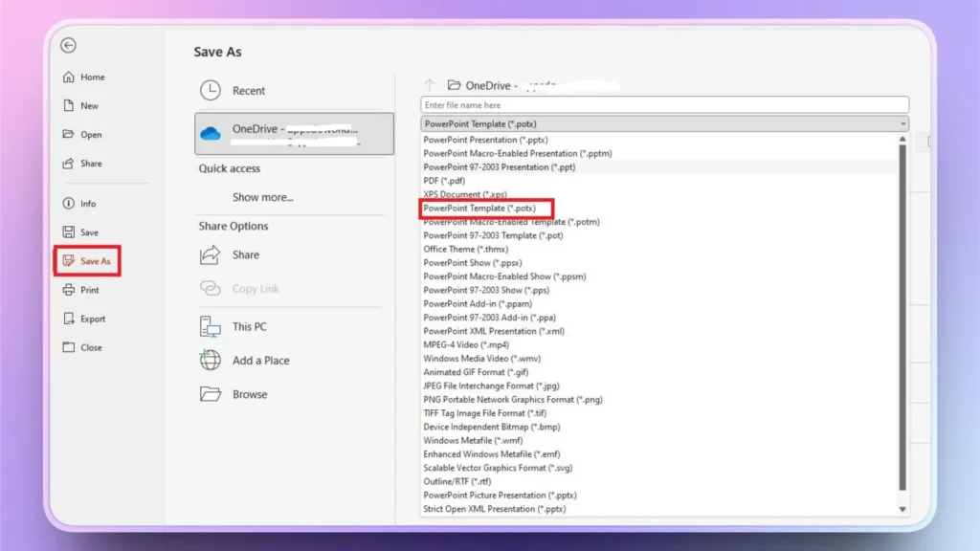Click the Print icon in the sidebar
This screenshot has width=980, height=551.
click(67, 290)
